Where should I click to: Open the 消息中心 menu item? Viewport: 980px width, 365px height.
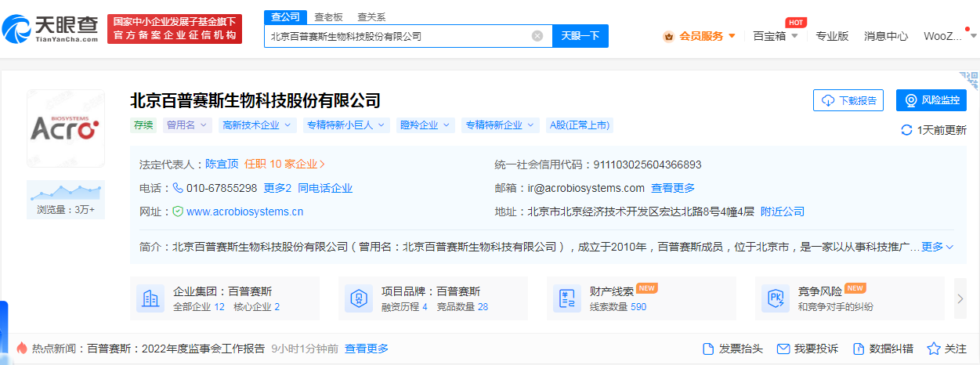886,36
